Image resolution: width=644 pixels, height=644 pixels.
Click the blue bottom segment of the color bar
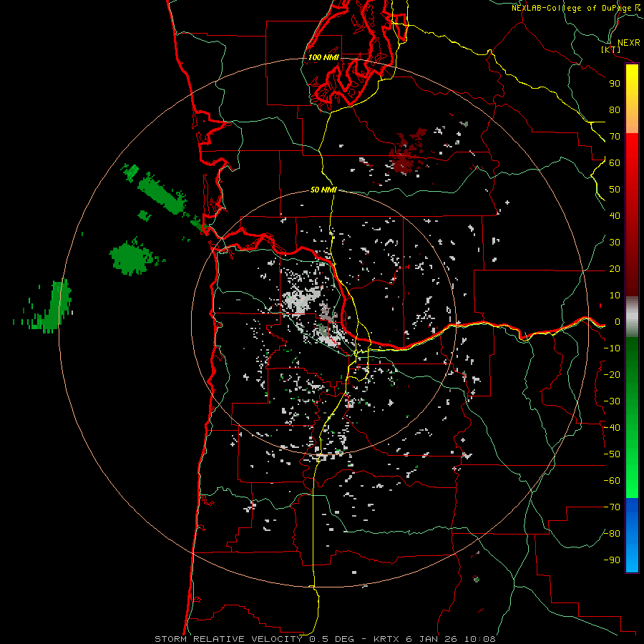click(x=632, y=535)
